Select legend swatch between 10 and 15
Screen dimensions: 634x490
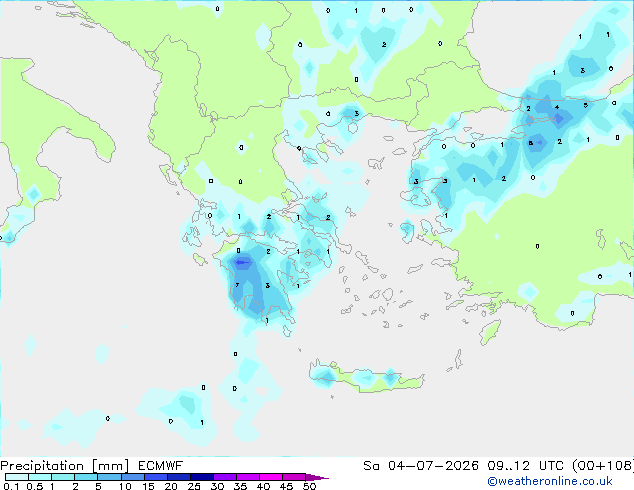(x=132, y=477)
